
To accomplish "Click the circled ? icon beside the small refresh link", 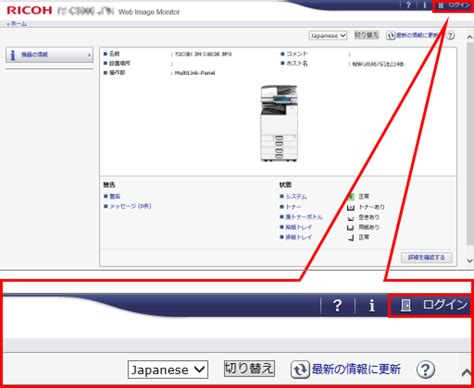I will point(450,36).
